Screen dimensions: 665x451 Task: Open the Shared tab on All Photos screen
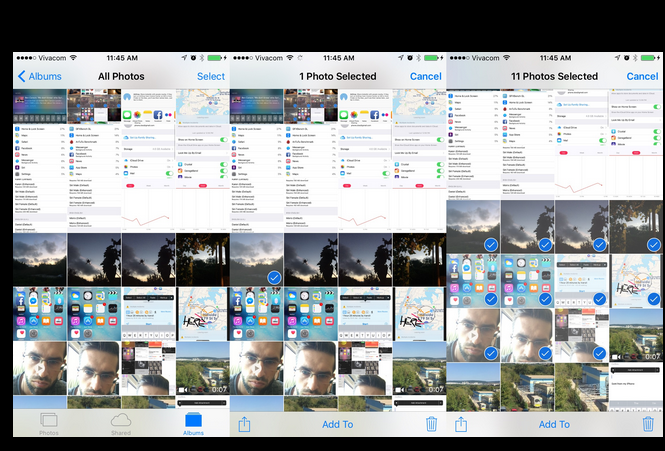tap(121, 424)
